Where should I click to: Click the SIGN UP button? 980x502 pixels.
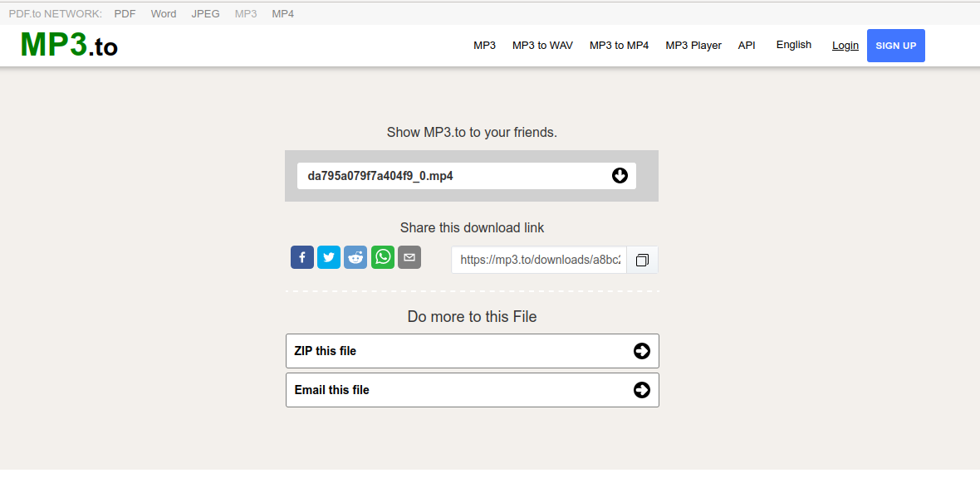coord(895,46)
